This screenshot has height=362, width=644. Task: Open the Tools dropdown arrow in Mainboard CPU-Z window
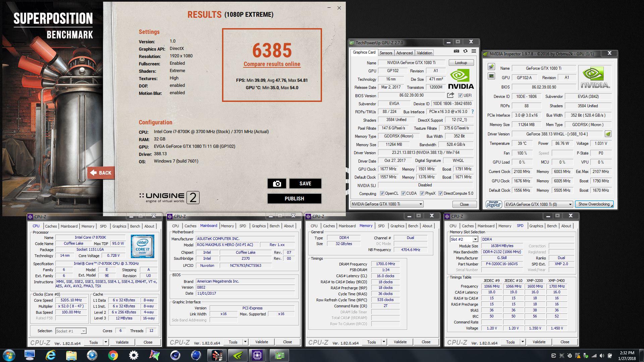(x=245, y=342)
